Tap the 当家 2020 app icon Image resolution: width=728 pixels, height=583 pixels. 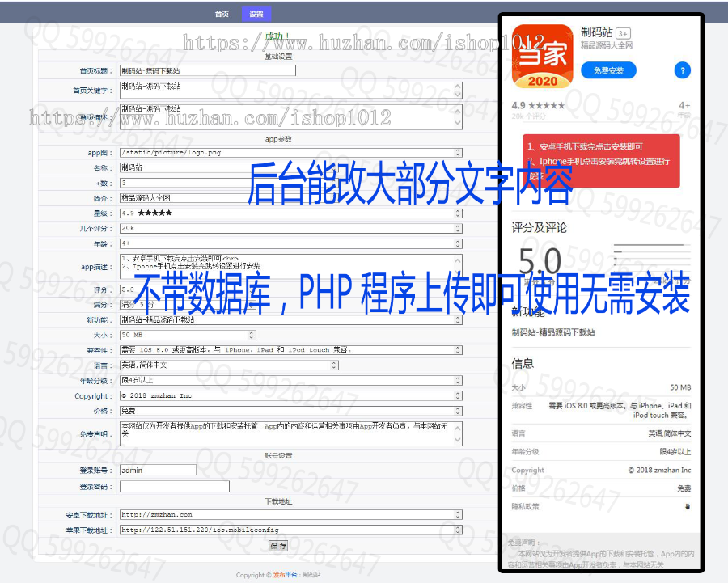tap(542, 56)
